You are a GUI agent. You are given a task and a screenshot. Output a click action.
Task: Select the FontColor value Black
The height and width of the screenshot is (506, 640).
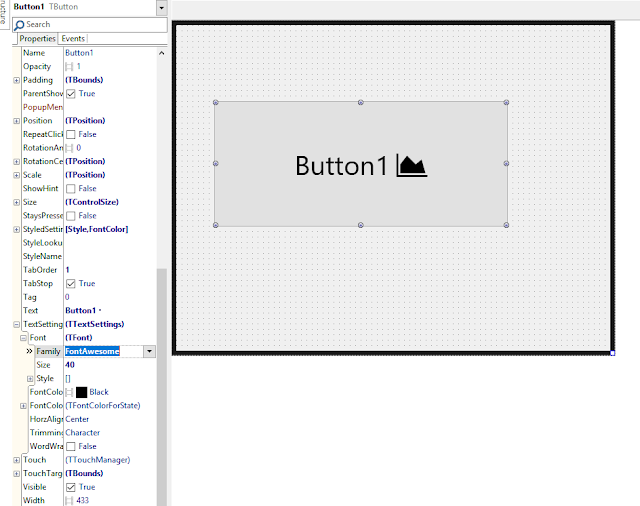(x=99, y=392)
